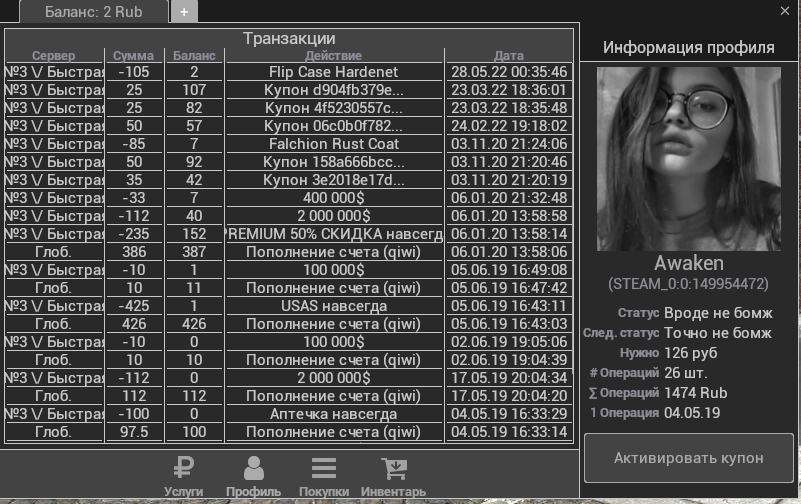Image resolution: width=801 pixels, height=504 pixels.
Task: Select the PREMIUM 50% СКИДКА transaction row
Action: 334,234
